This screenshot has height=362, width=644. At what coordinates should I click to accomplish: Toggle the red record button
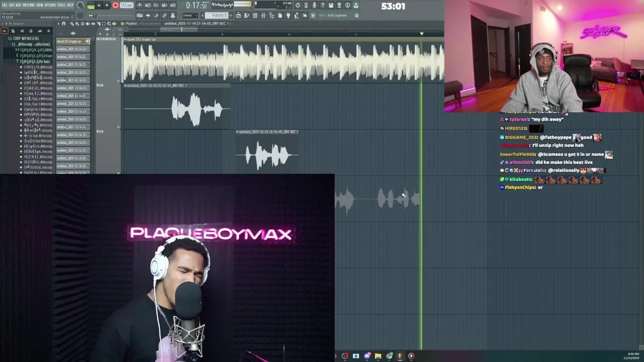[116, 6]
